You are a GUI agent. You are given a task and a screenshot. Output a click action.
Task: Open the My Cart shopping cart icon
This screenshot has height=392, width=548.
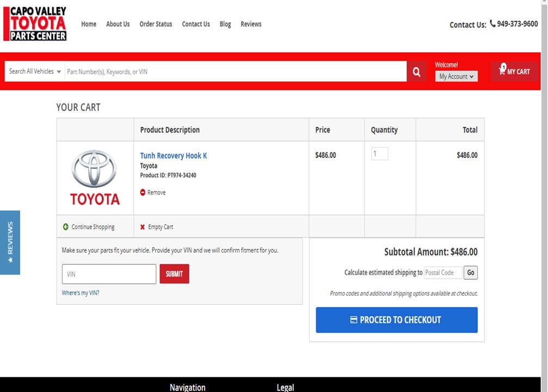(x=514, y=71)
